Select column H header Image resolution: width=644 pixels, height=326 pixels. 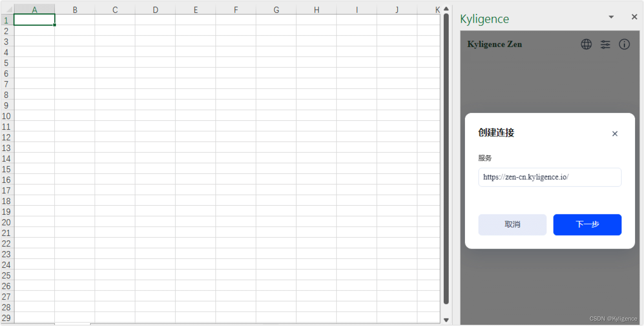[x=316, y=9]
